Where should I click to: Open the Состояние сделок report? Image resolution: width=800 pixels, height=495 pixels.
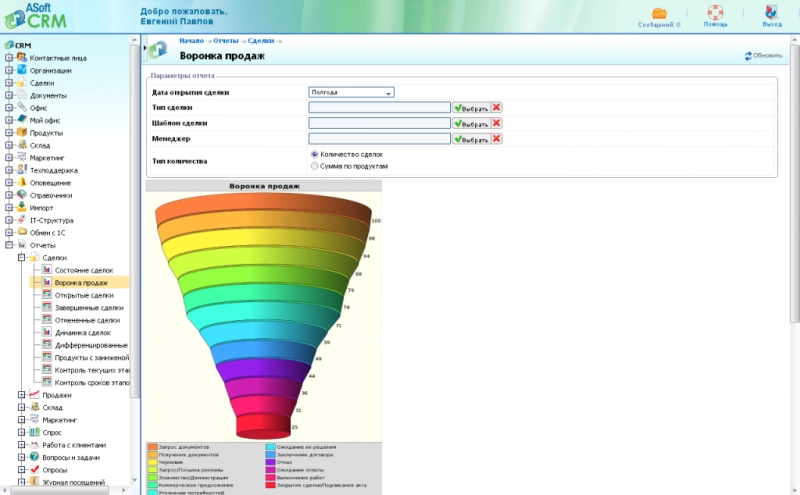84,271
